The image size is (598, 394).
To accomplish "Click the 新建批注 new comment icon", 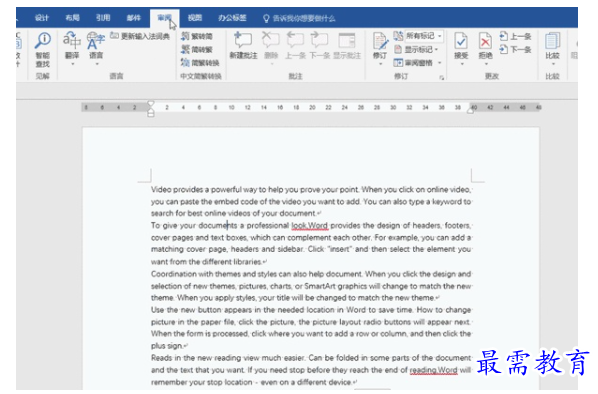I will 243,40.
